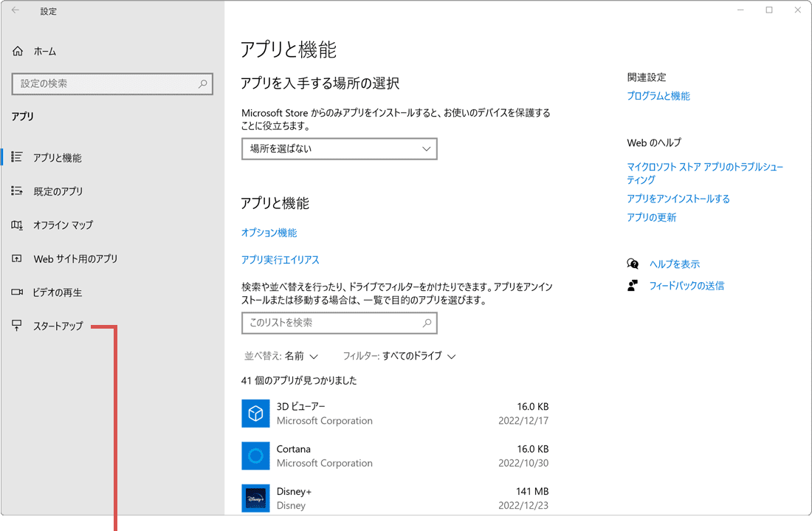Click the Disney+ app thumbnail icon

[255, 498]
